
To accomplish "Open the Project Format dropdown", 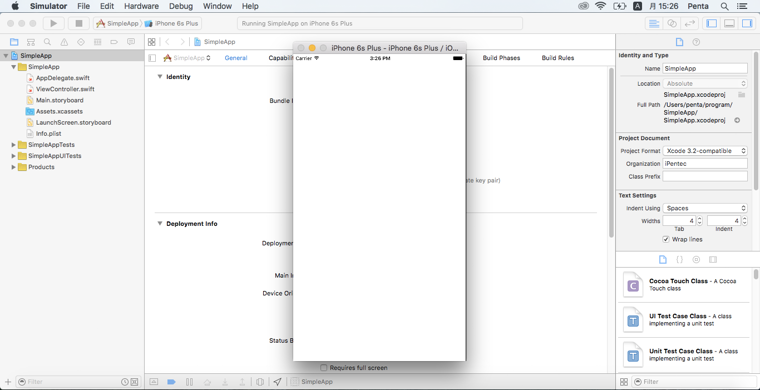I will (705, 151).
